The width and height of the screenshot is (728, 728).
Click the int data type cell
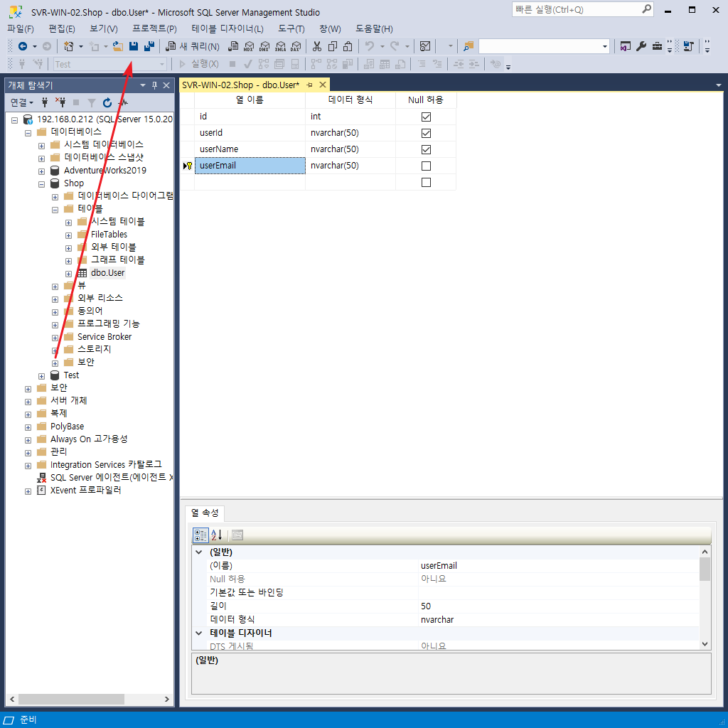click(x=350, y=117)
